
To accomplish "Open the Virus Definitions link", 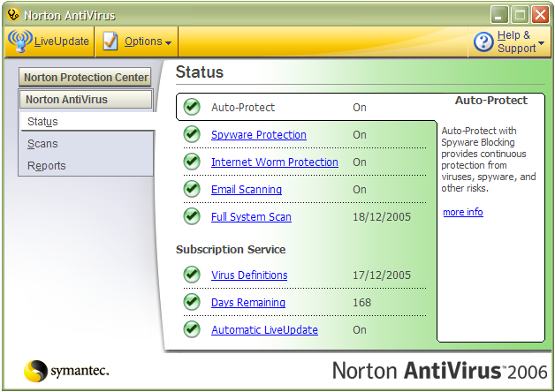I will [x=249, y=275].
